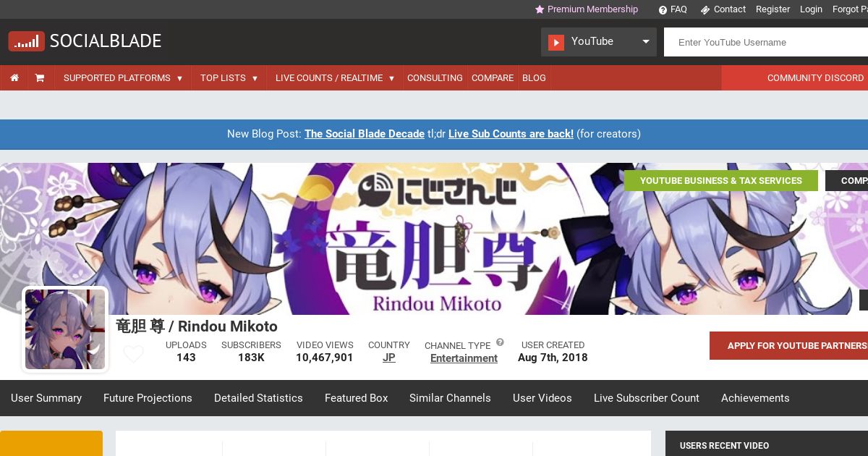
Task: Click the Forgot Password link
Action: (850, 9)
